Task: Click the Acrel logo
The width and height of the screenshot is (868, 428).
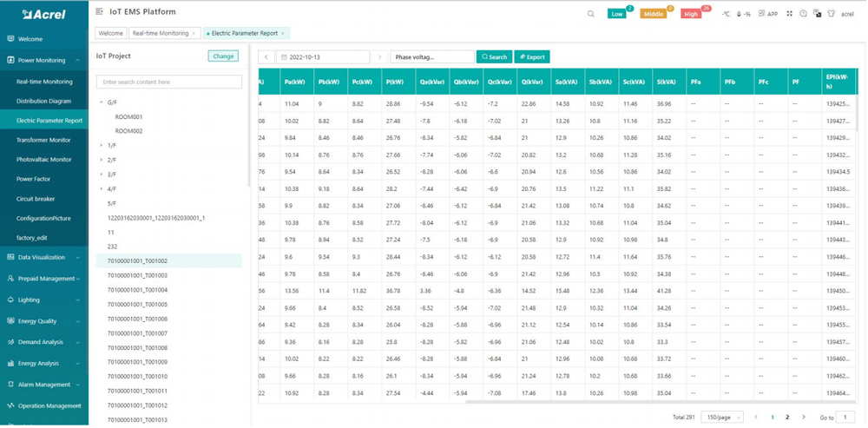Action: point(44,15)
